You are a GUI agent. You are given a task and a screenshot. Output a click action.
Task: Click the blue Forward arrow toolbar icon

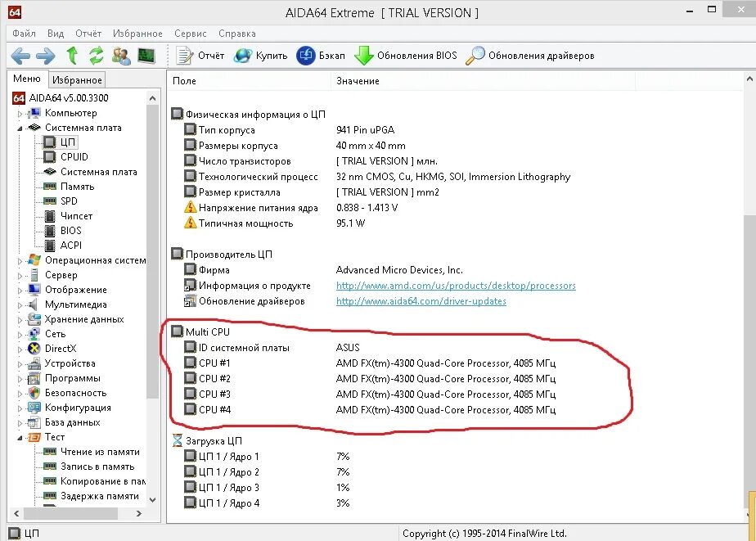46,56
